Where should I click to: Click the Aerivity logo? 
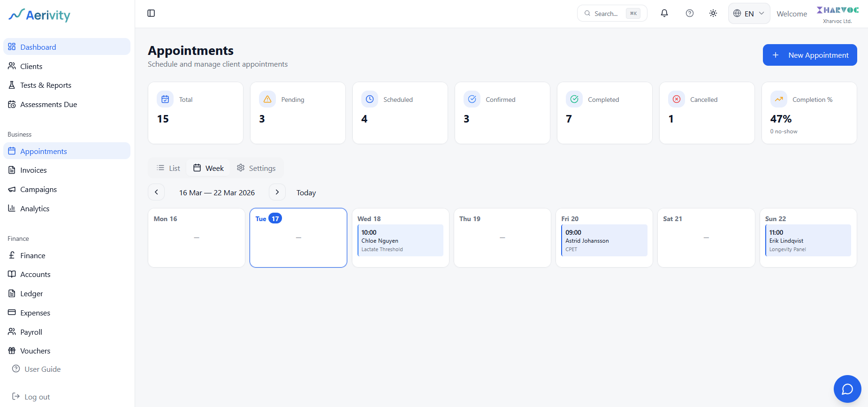[x=40, y=15]
